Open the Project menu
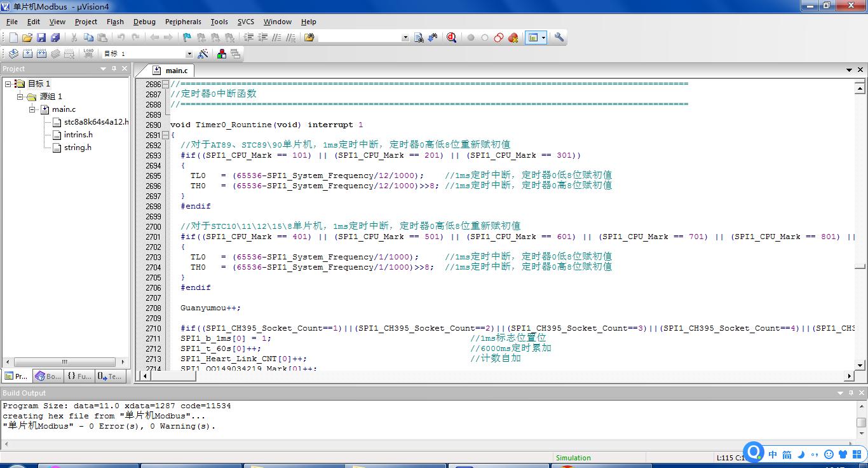Viewport: 868px width, 468px height. click(86, 22)
